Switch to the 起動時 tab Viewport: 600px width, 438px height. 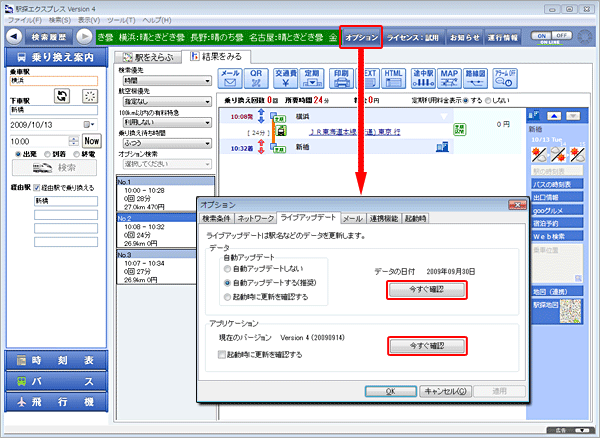(416, 218)
